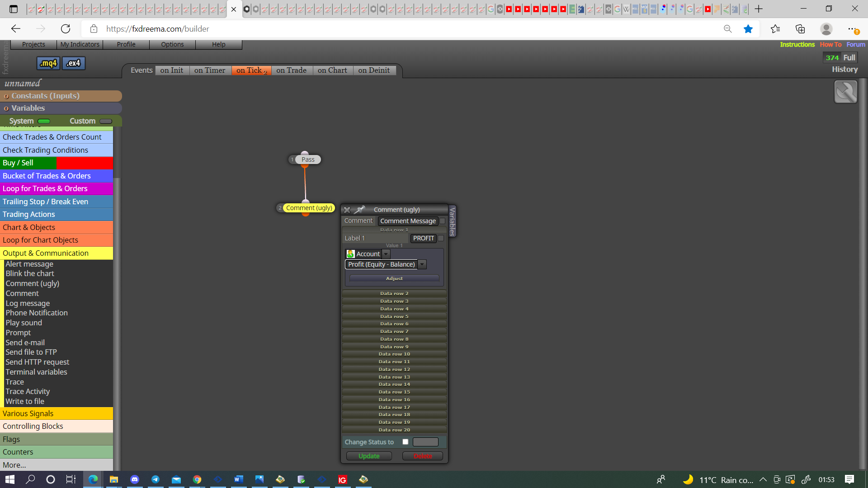This screenshot has height=488, width=868.
Task: Toggle the System blocks green switch
Action: pos(44,121)
